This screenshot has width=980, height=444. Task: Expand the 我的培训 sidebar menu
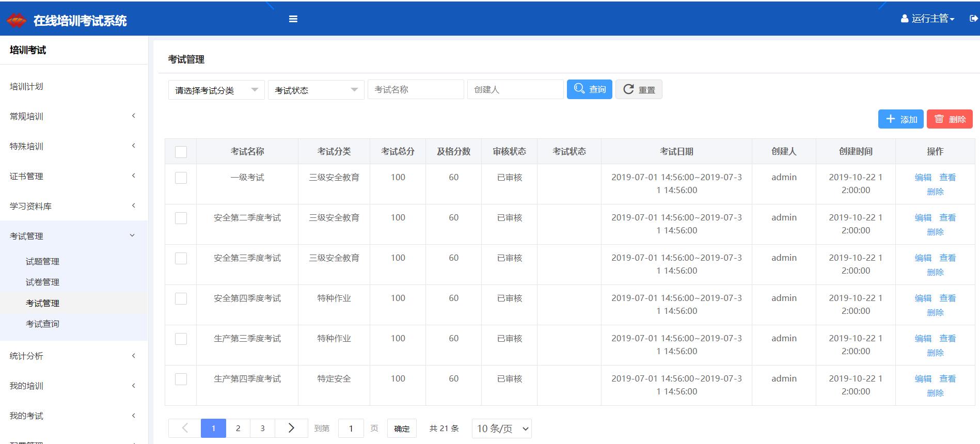pyautogui.click(x=73, y=386)
